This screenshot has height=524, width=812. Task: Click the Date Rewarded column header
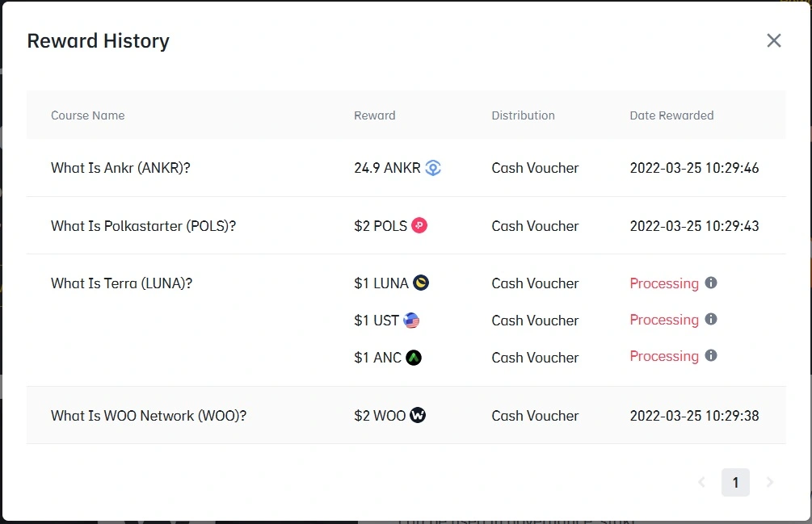(671, 115)
